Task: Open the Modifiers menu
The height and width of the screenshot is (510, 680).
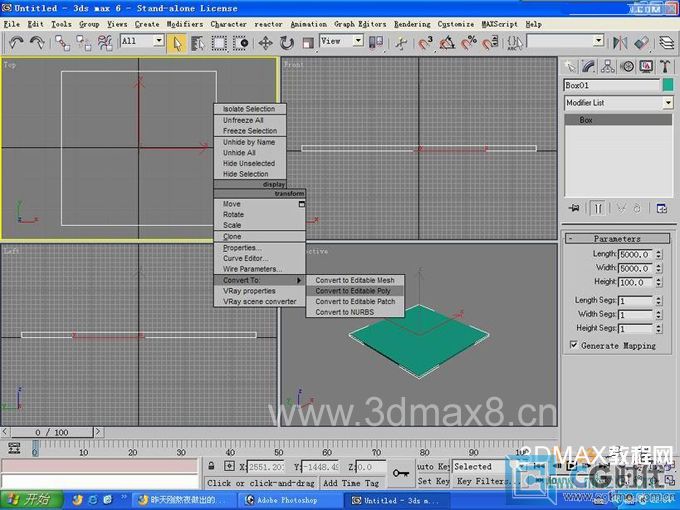Action: [x=185, y=24]
